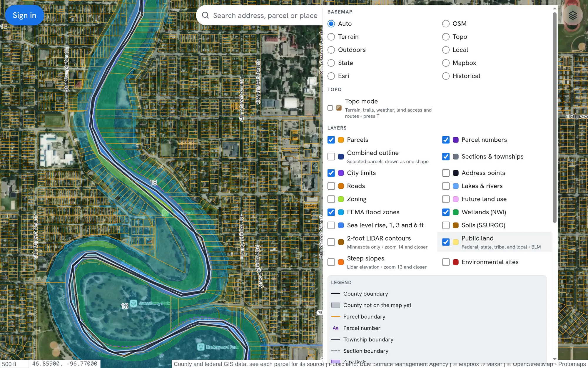Focus the address search field

tap(265, 15)
